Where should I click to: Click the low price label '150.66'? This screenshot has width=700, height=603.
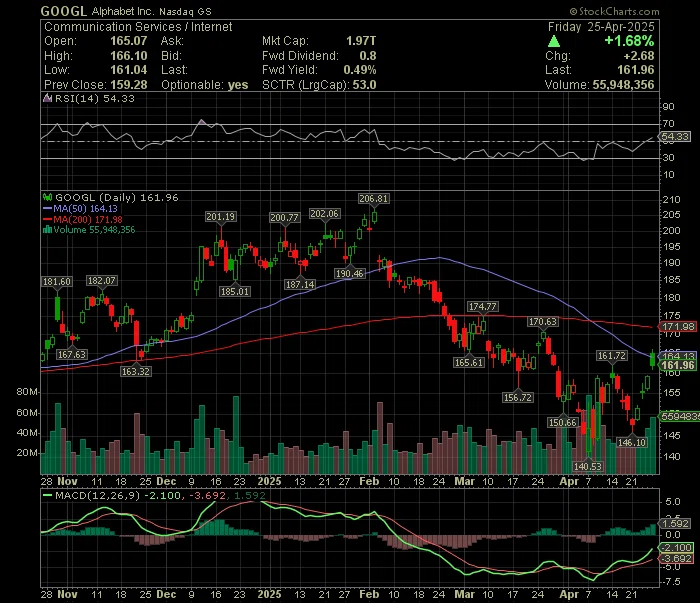[x=562, y=422]
